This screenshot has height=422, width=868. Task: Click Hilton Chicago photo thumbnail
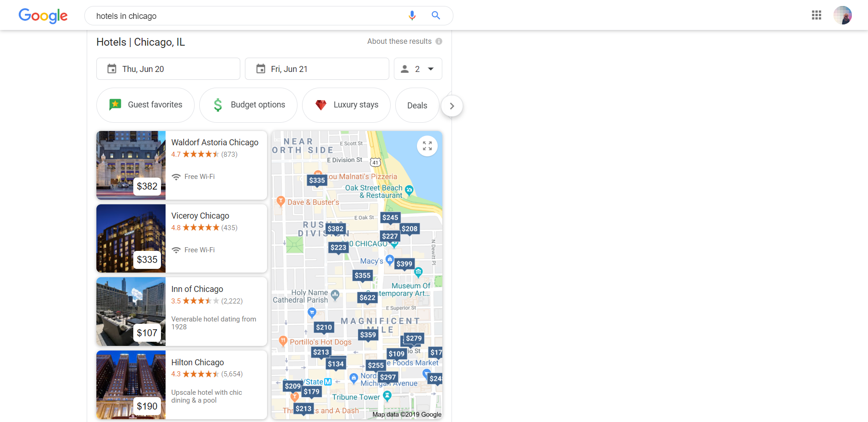(x=131, y=385)
